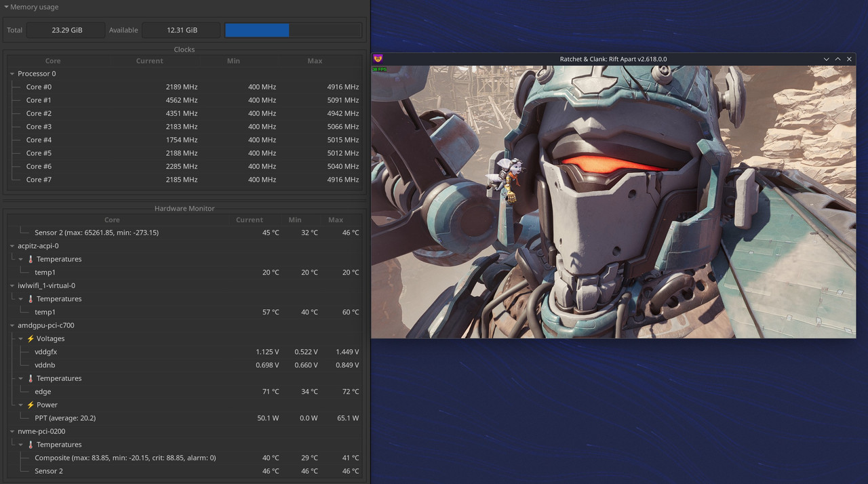The height and width of the screenshot is (484, 868).
Task: Select nvme Sensor 2 row showing 46 °C
Action: coord(184,471)
